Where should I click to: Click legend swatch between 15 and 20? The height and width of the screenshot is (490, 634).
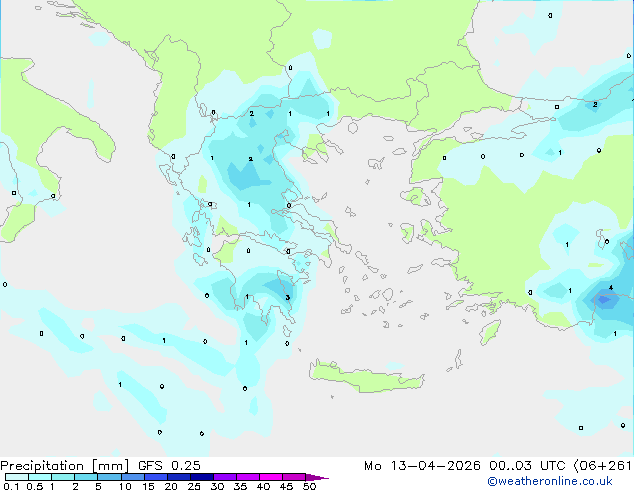pyautogui.click(x=155, y=477)
